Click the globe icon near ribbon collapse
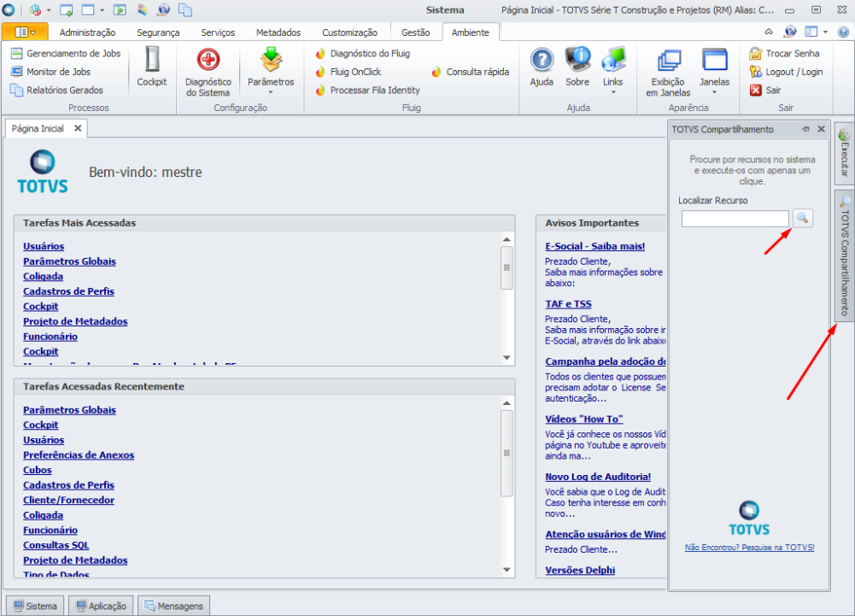 point(790,32)
